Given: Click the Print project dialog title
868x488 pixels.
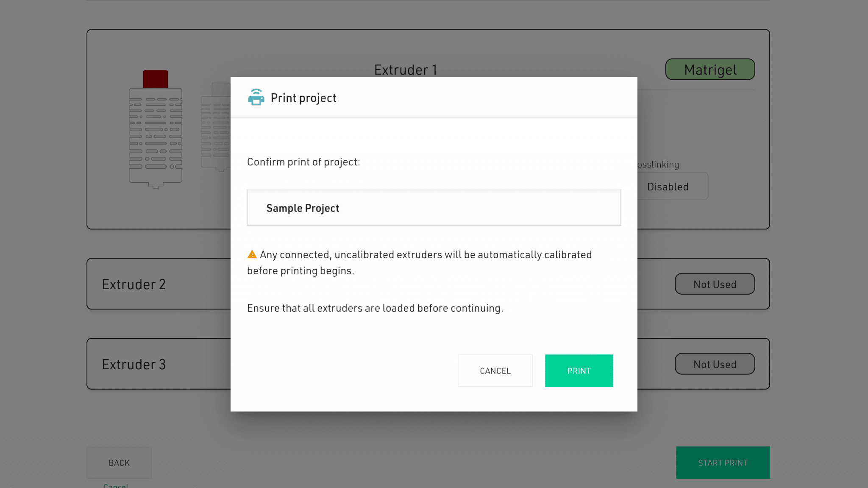Looking at the screenshot, I should click(303, 98).
